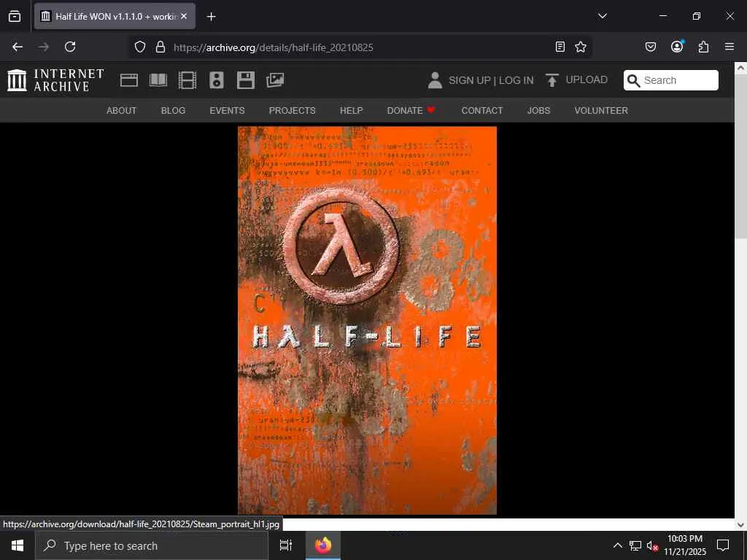Open the HELP menu item
The image size is (747, 560).
[x=351, y=111]
